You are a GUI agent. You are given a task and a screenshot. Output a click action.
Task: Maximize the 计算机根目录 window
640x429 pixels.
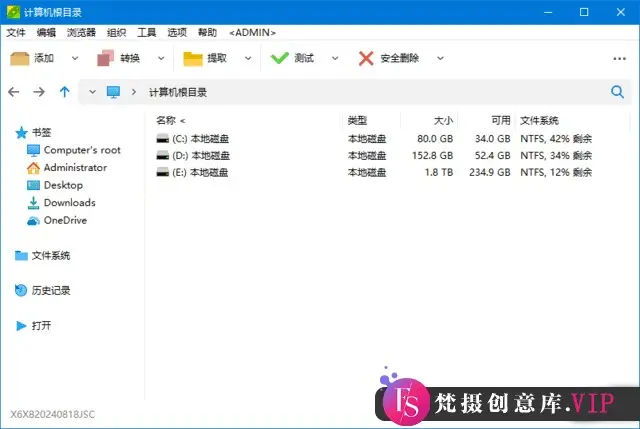(x=584, y=12)
